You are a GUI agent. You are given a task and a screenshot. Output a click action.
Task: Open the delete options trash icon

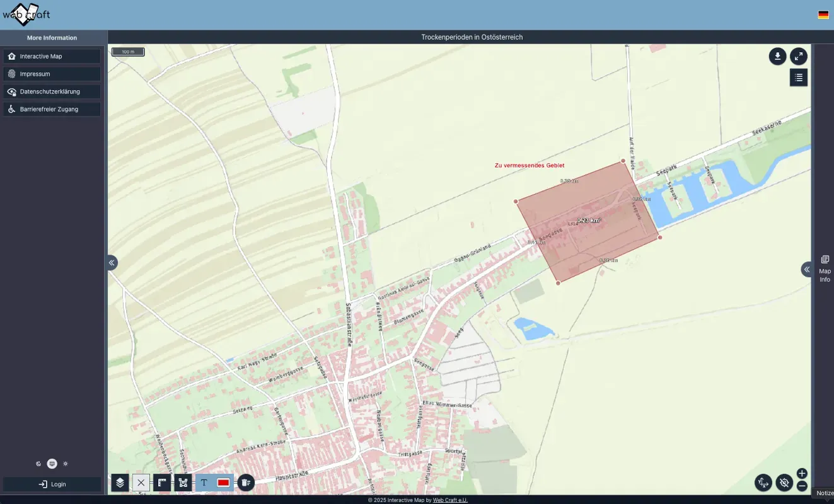point(246,482)
